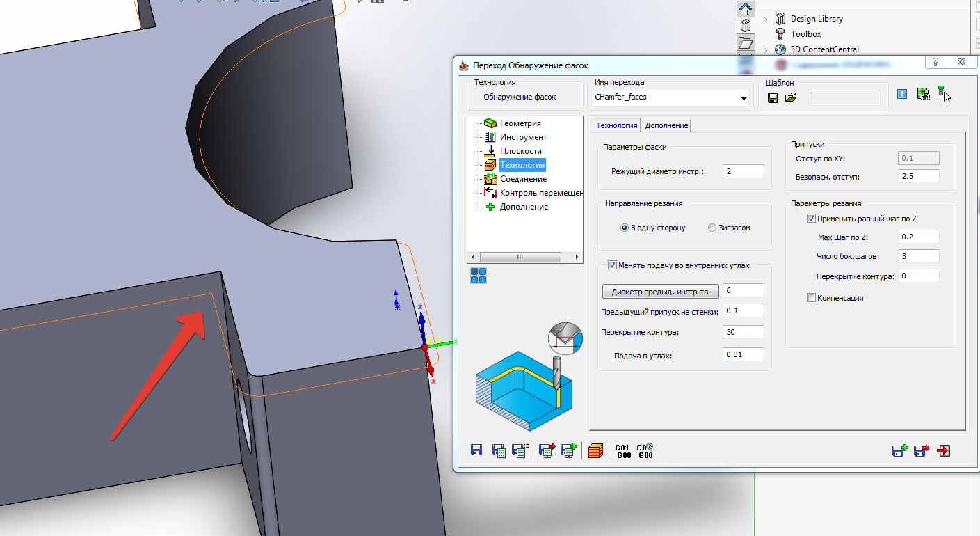Viewport: 980px width, 536px height.
Task: Load a template with the open-folder icon
Action: [790, 98]
